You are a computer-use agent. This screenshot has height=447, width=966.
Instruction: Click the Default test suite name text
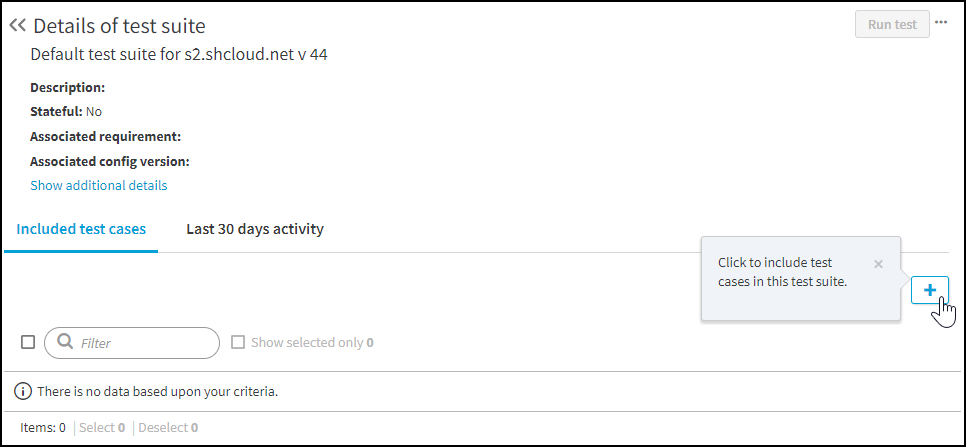179,54
